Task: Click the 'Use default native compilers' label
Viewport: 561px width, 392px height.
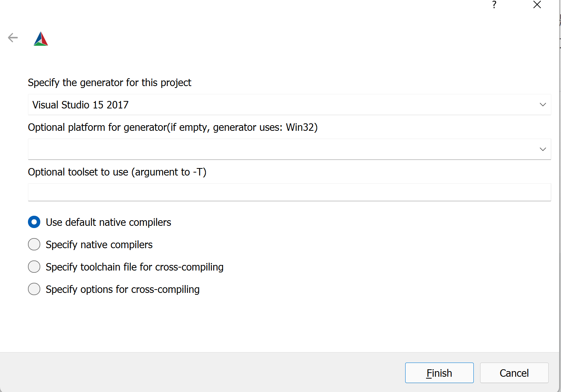Action: pos(108,222)
